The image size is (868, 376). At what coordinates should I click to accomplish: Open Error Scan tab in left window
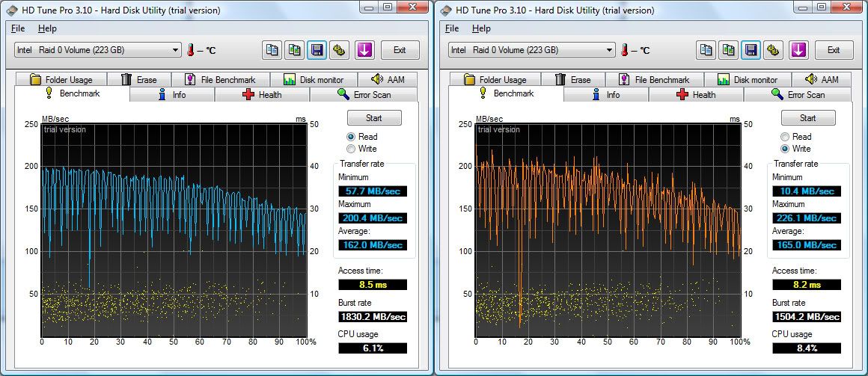click(364, 94)
